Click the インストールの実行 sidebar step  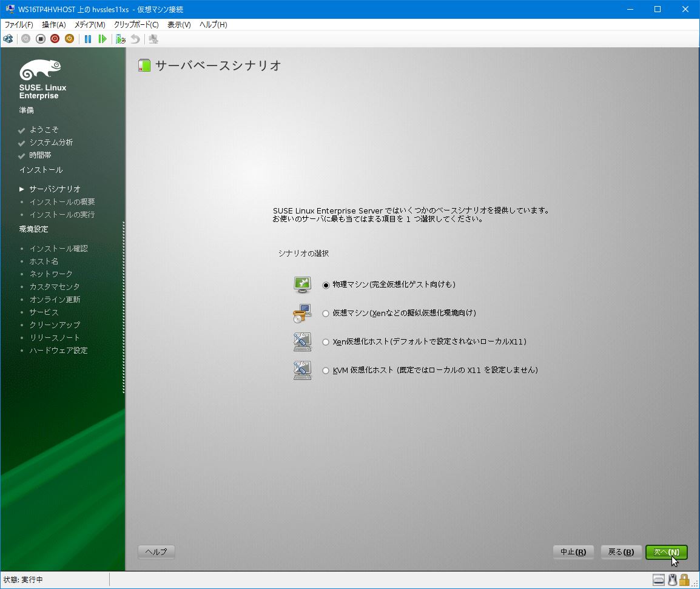pyautogui.click(x=62, y=215)
